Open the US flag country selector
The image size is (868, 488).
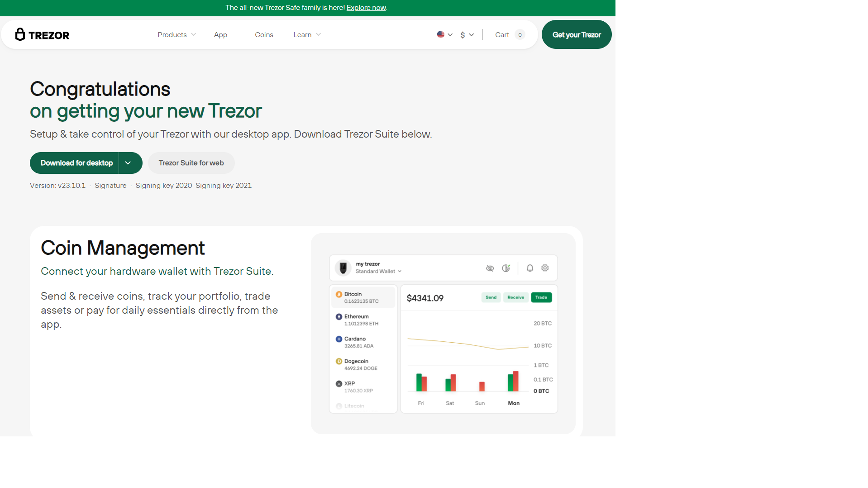[444, 34]
